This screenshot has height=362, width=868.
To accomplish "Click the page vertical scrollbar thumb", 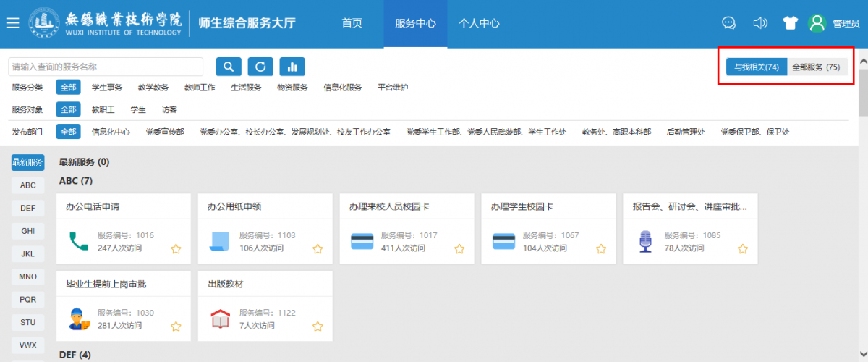I will 863,93.
